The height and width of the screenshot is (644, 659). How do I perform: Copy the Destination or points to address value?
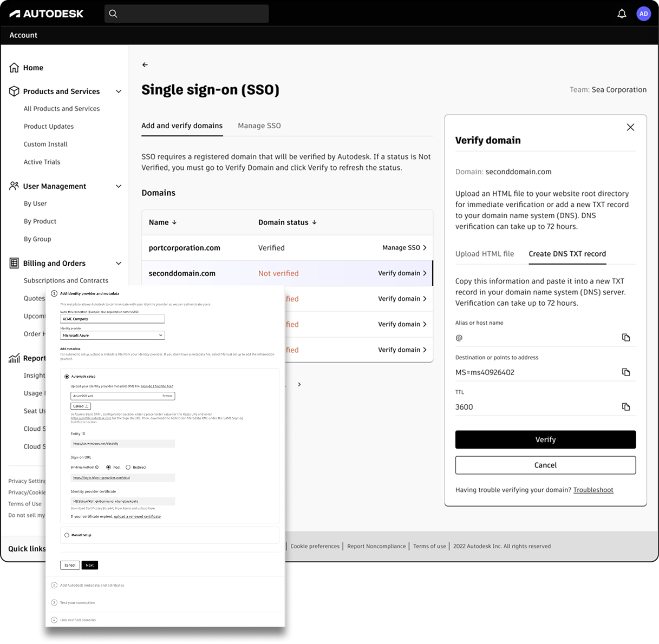click(x=626, y=372)
